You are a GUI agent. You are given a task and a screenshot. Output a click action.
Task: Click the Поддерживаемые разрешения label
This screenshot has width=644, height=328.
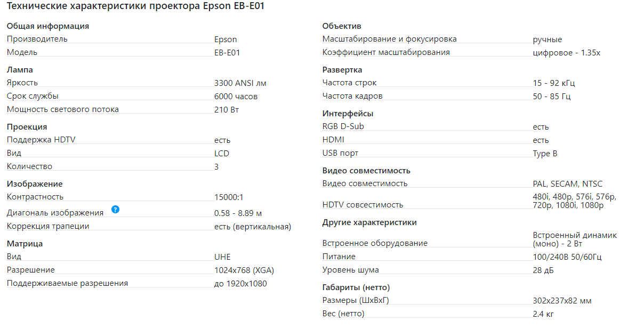pyautogui.click(x=67, y=283)
